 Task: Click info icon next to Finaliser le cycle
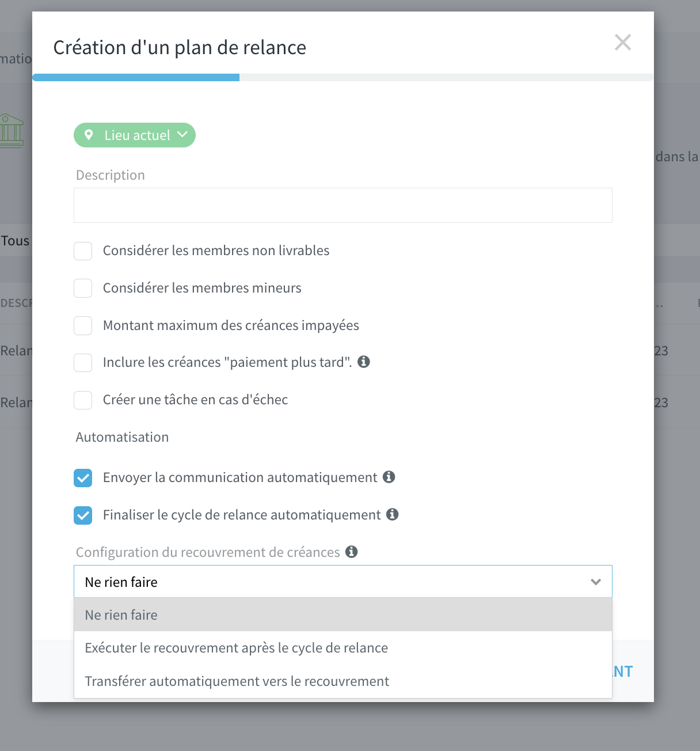tap(393, 514)
